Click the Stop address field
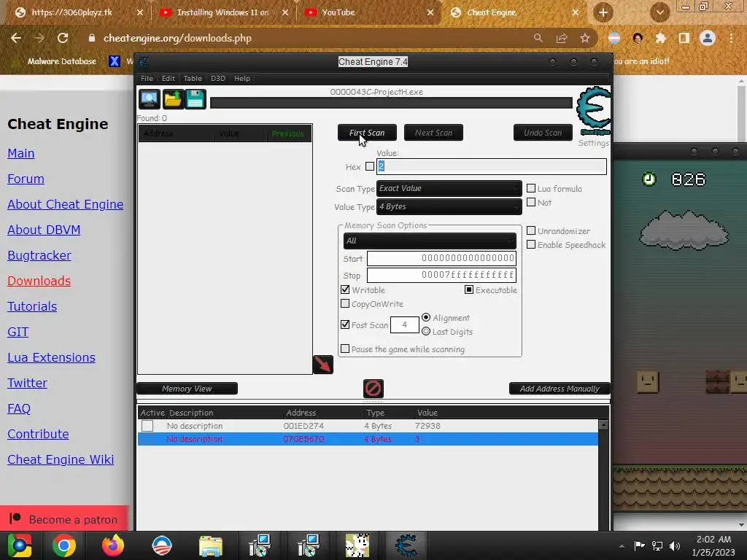This screenshot has width=747, height=560. click(x=441, y=275)
